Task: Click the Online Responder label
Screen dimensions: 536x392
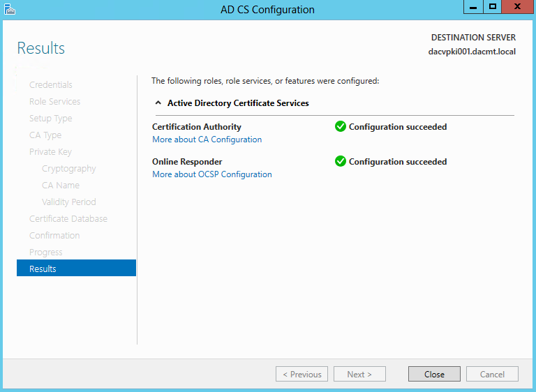Action: click(x=187, y=162)
